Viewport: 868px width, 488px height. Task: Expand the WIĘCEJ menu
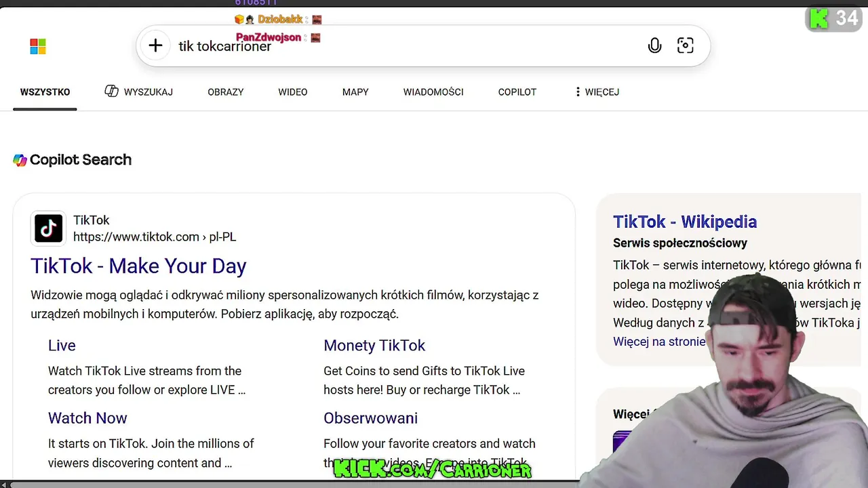(597, 92)
